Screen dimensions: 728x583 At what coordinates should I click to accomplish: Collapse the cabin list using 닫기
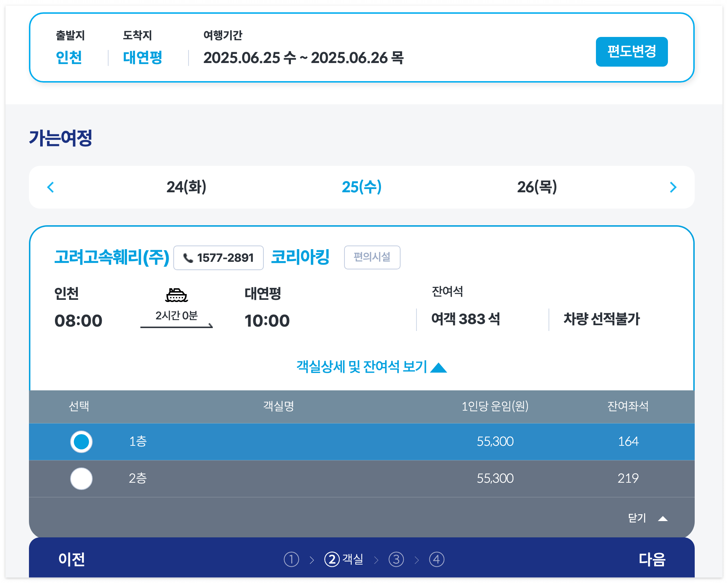click(x=636, y=518)
